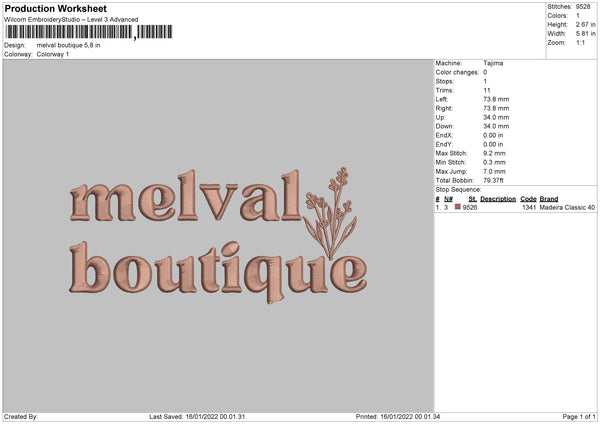Click the Trims value 11
Viewport: 600px width, 424px height.
[x=487, y=90]
